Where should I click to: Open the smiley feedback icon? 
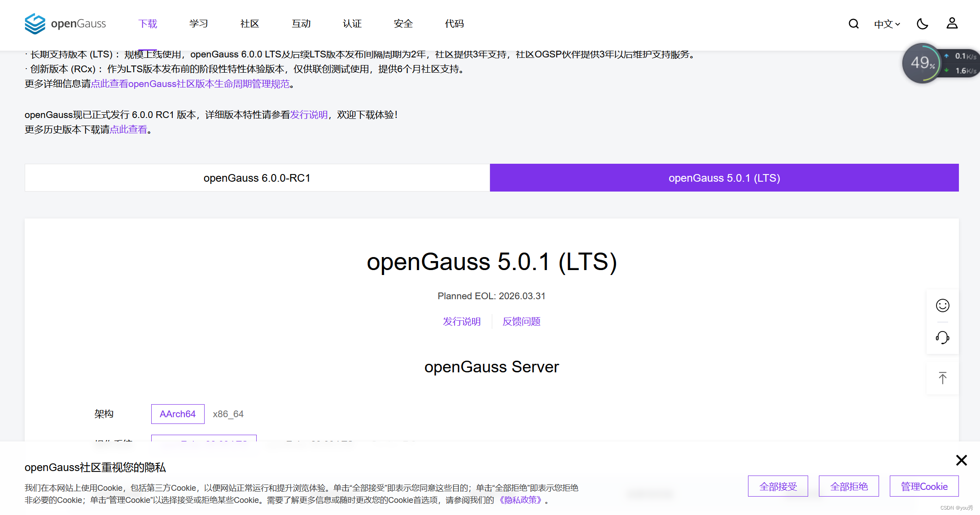tap(942, 306)
